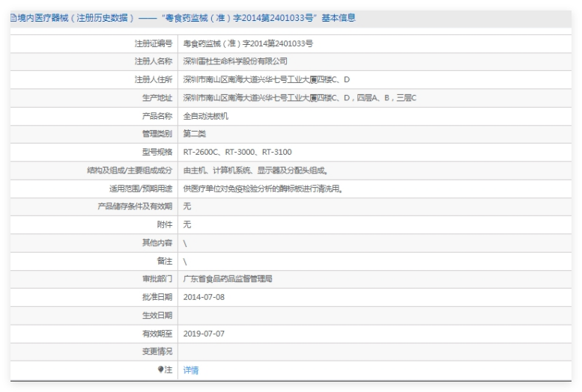The image size is (582, 392).
Task: Select intended use text 供医疗单位对免疫检验分析的酶标板进行清洗用
Action: (263, 189)
